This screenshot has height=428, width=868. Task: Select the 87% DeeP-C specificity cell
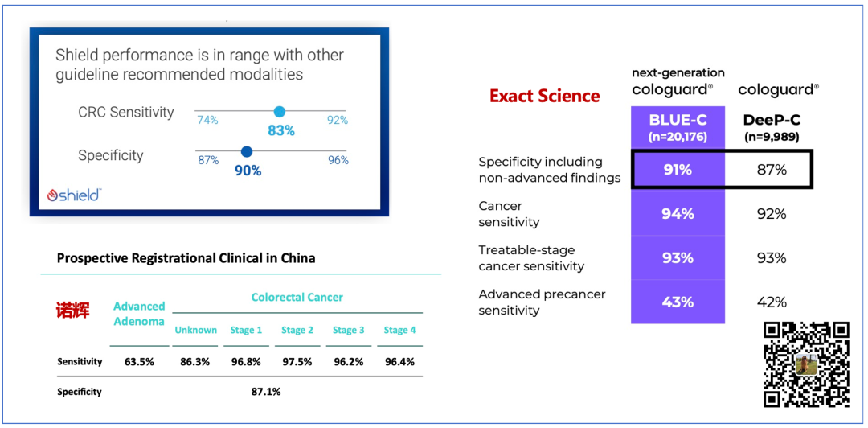click(770, 170)
